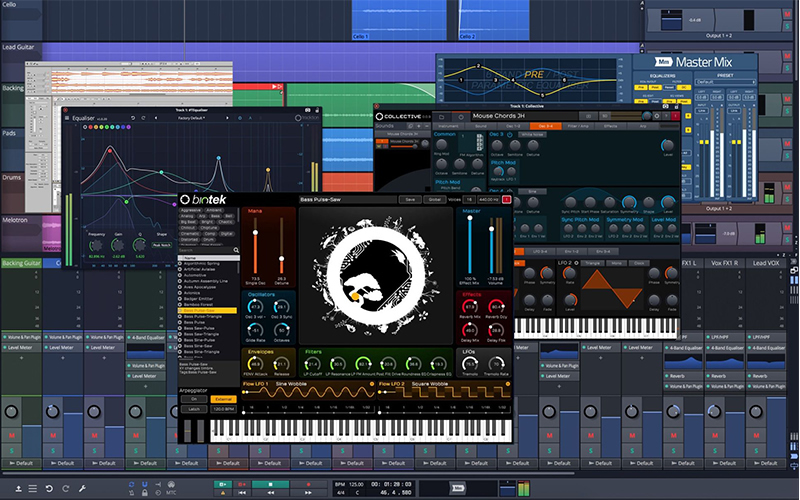This screenshot has height=500, width=800.
Task: Toggle the Flow LFO 2 enable dot
Action: [x=508, y=384]
